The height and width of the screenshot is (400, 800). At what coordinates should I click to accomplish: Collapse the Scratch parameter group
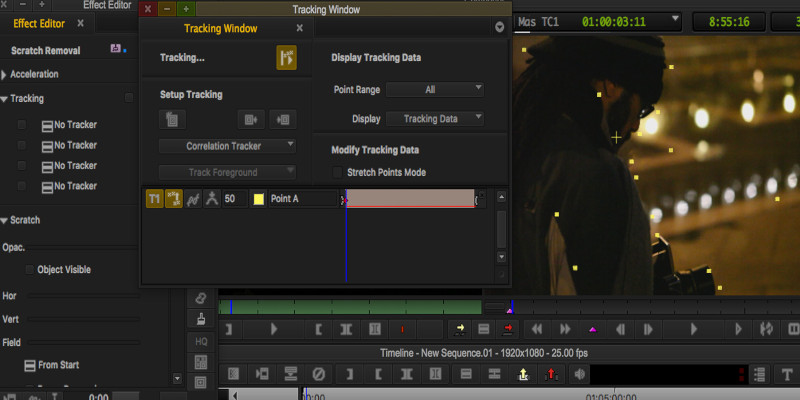[5, 220]
